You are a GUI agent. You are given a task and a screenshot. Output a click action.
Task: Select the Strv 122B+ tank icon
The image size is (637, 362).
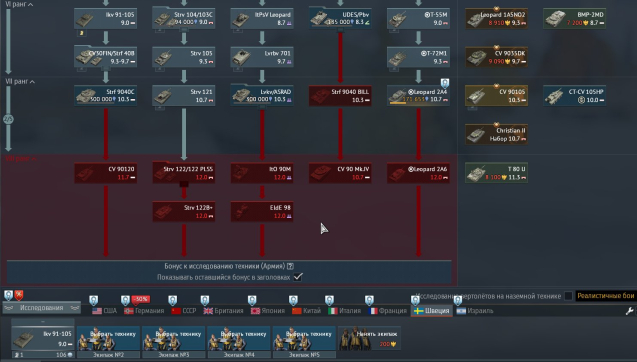click(164, 212)
